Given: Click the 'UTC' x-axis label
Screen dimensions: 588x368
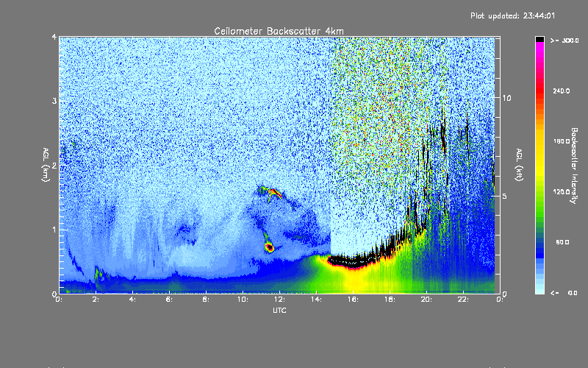Looking at the screenshot, I should click(x=279, y=310).
